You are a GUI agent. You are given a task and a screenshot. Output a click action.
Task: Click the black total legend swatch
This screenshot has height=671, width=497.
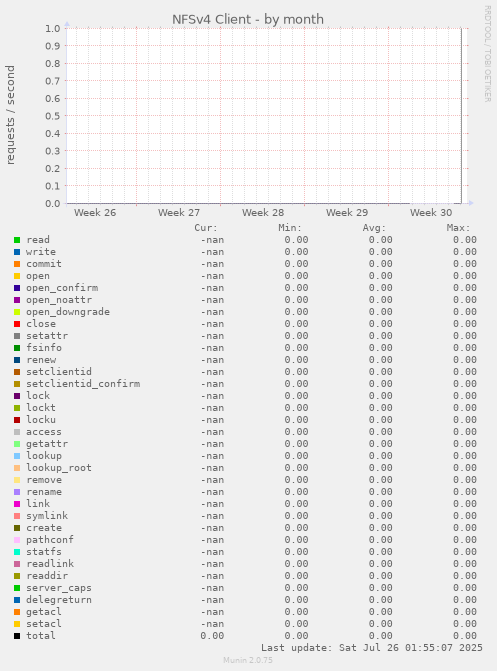point(17,636)
